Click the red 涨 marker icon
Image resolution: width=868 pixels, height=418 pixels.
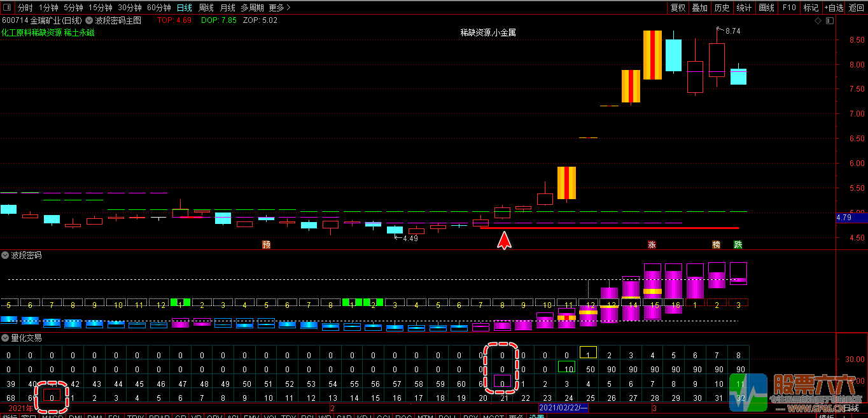pyautogui.click(x=652, y=244)
